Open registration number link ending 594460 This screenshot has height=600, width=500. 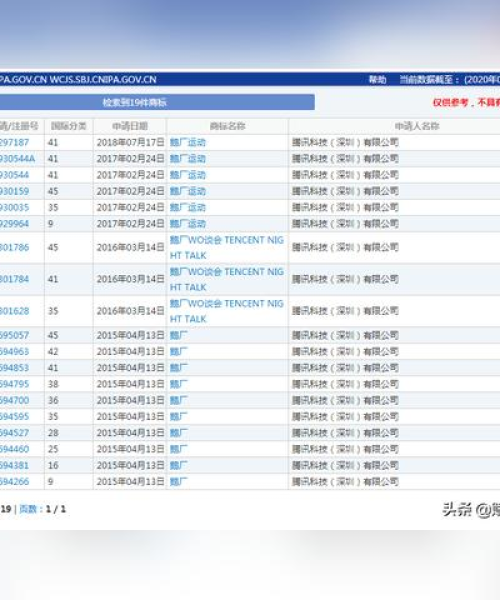point(14,449)
